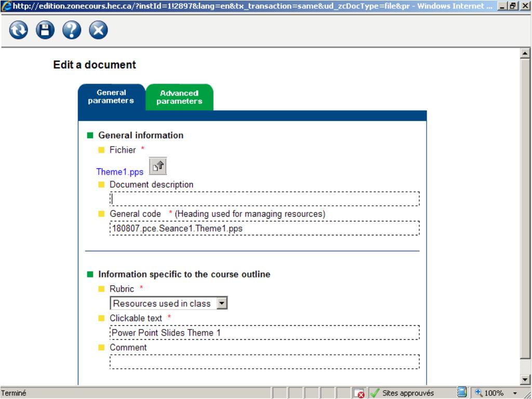This screenshot has height=399, width=532.
Task: Open zoom level 100% dropdown arrow
Action: 515,393
